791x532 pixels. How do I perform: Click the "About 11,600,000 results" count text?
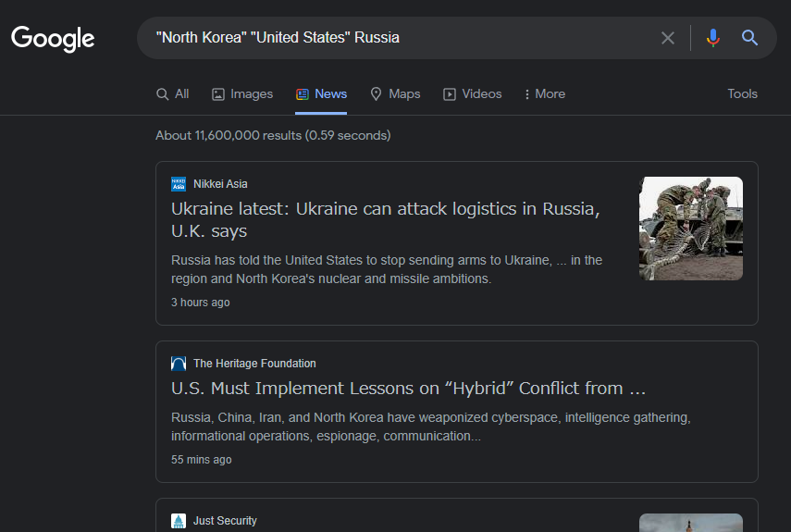click(273, 136)
